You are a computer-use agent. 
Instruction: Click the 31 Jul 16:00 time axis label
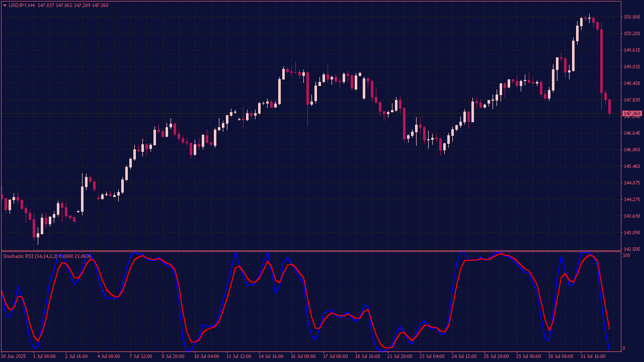(x=593, y=356)
